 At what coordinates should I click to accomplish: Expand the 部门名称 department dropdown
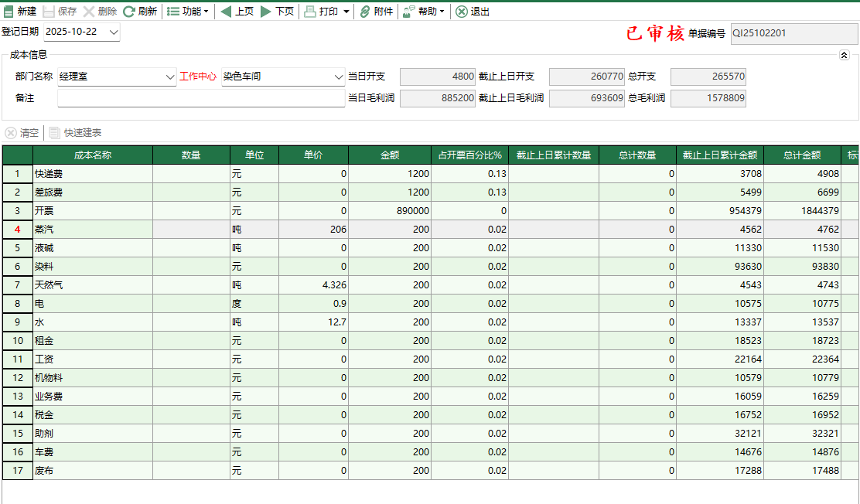click(x=170, y=77)
